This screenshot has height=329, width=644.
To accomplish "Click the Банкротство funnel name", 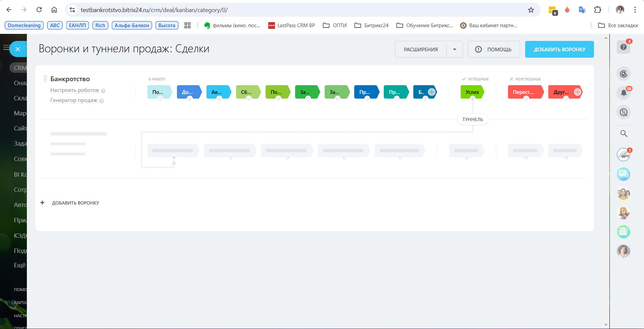I will point(70,79).
